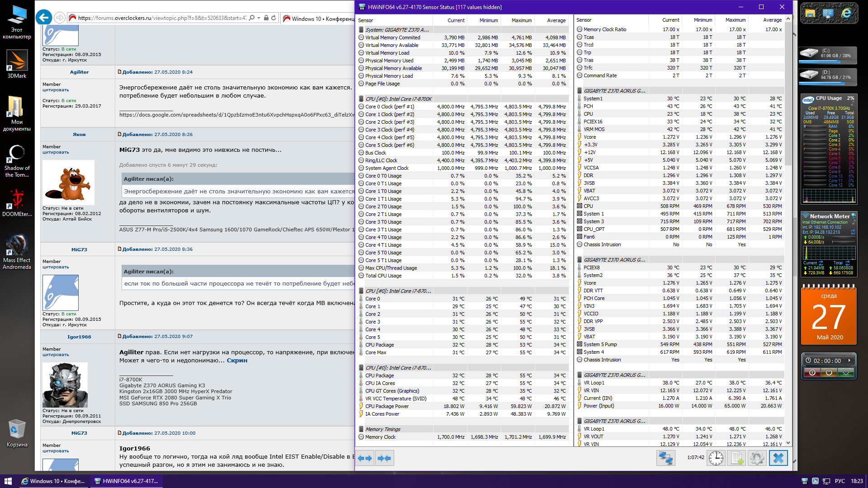Start logging with the sheet-plus icon
Screen dimensions: 868x488
[x=736, y=458]
